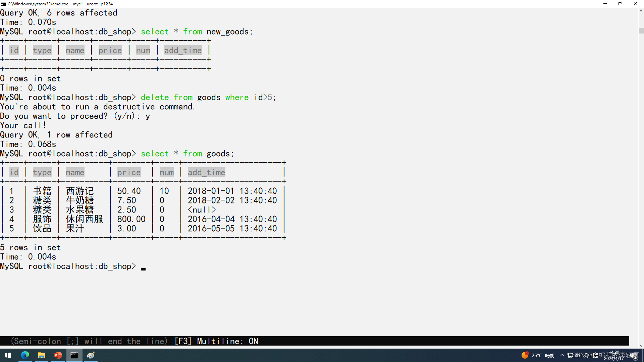The width and height of the screenshot is (644, 362).
Task: Select the db_shop database prompt
Action: pyautogui.click(x=68, y=266)
